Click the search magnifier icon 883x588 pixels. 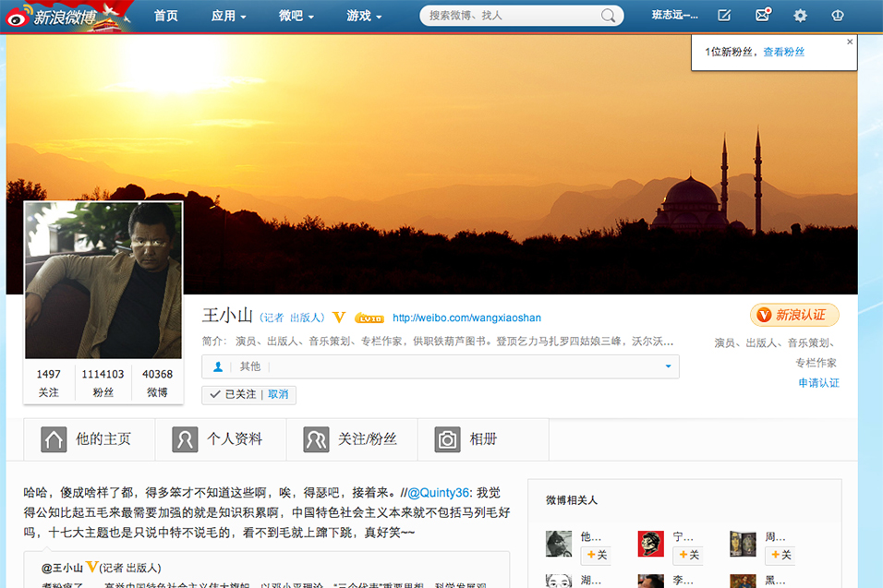(608, 16)
